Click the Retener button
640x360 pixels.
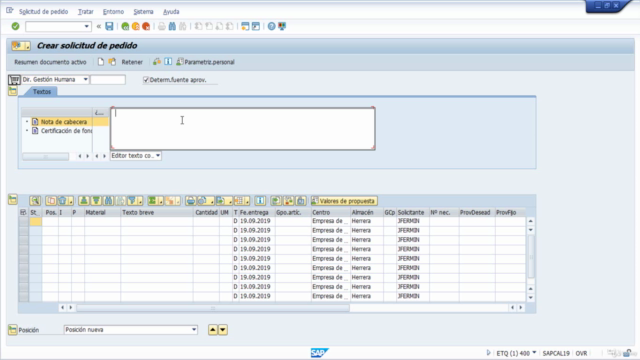[132, 62]
